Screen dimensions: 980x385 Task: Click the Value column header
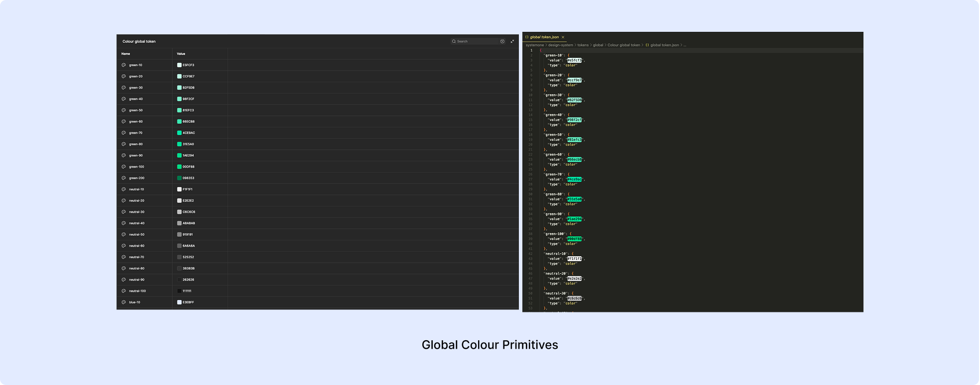pyautogui.click(x=181, y=54)
